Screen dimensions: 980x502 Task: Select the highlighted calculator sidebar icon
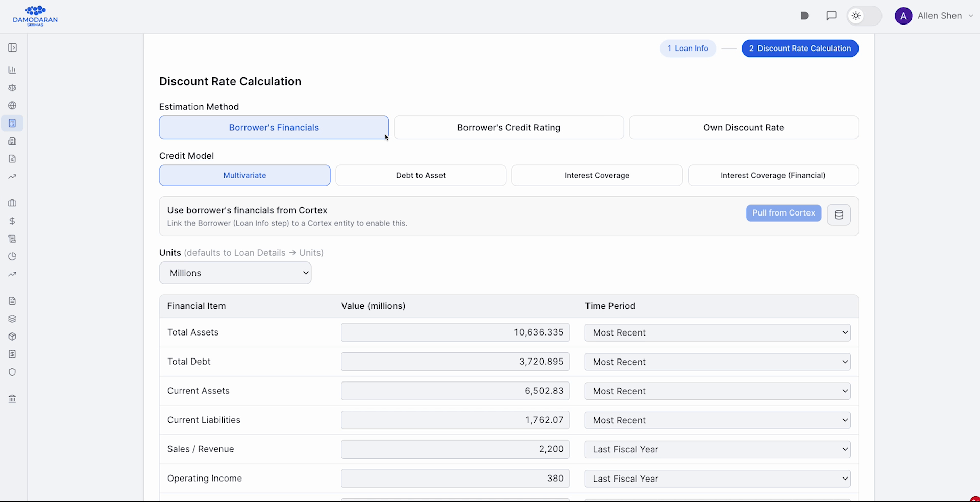(x=12, y=123)
